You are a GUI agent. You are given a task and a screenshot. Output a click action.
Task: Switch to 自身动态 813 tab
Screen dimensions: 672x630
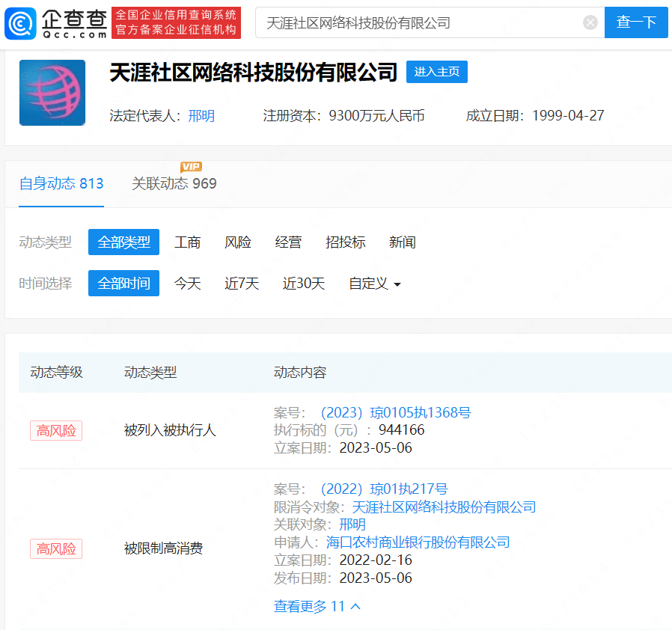coord(61,183)
